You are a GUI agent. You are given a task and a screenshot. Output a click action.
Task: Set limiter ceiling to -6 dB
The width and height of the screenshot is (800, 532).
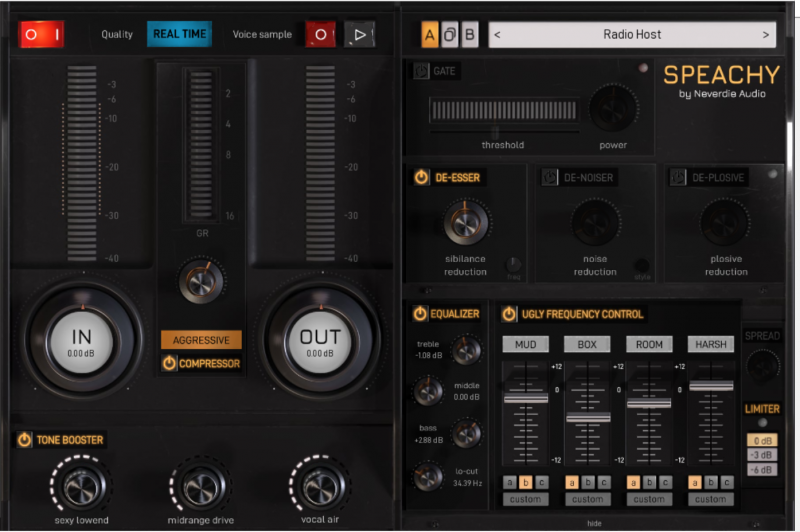(x=762, y=469)
